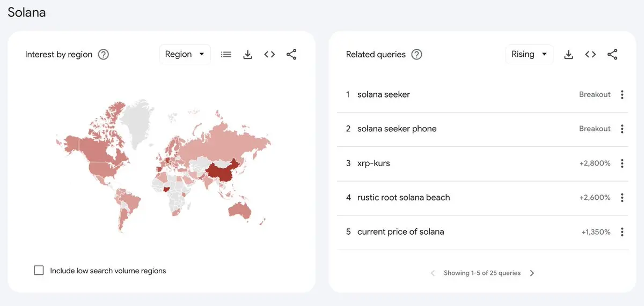Download Interest by region data as CSV
This screenshot has height=306, width=644.
point(247,54)
